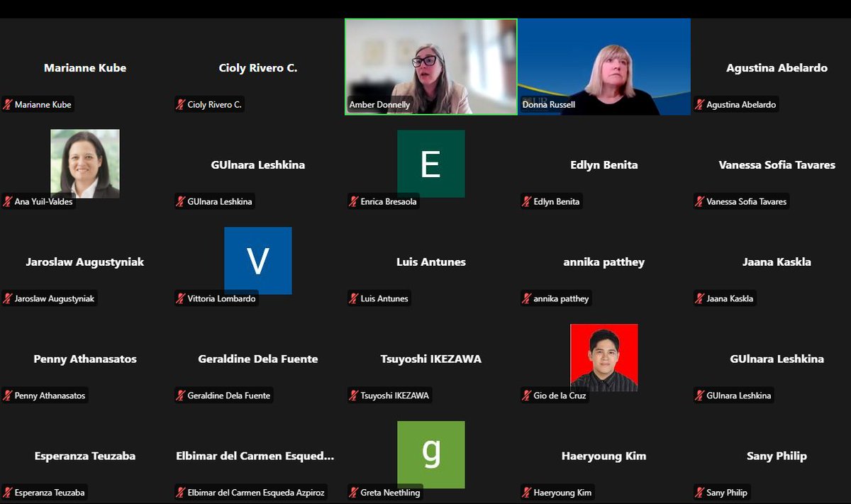The image size is (851, 504).
Task: Click the muted mic icon beside Tsuyoshi IKEZAWA
Action: tap(354, 396)
